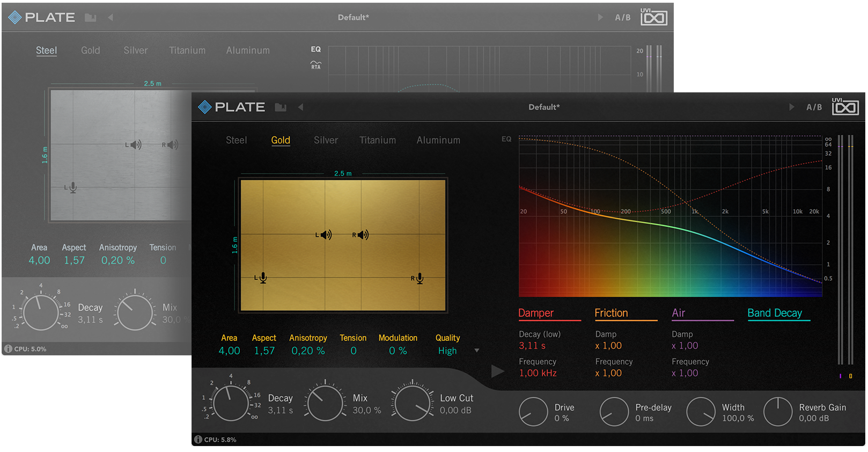Click Decay knob in back window
Viewport: 868px width, 452px height.
[x=41, y=312]
